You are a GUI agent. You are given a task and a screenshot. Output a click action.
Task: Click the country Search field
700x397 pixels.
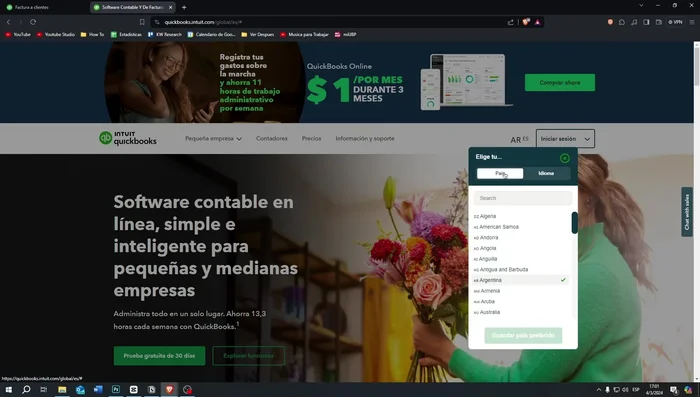pyautogui.click(x=523, y=198)
